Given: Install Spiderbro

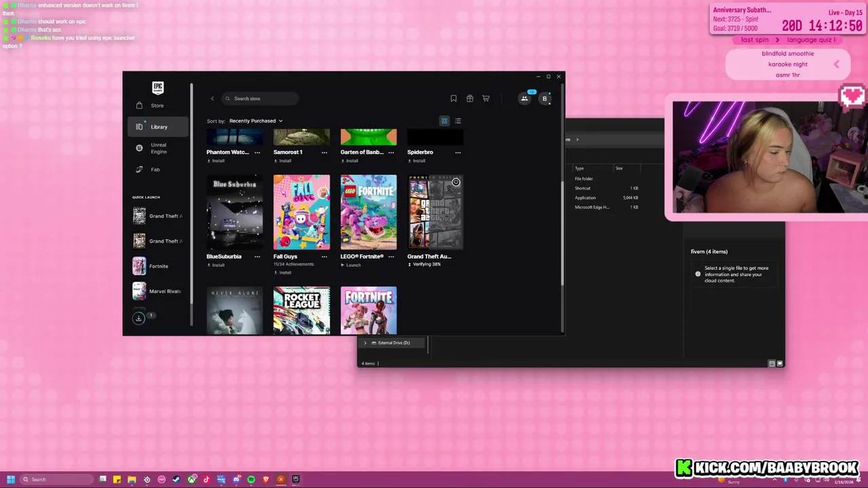Looking at the screenshot, I should pos(416,161).
